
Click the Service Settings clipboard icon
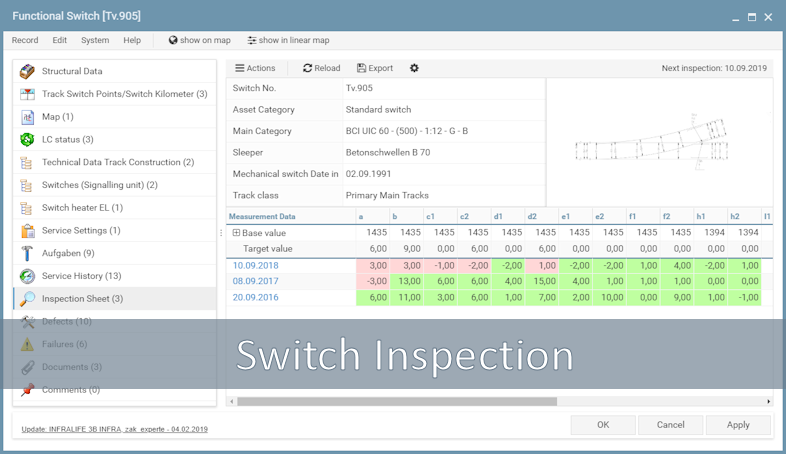coord(27,231)
